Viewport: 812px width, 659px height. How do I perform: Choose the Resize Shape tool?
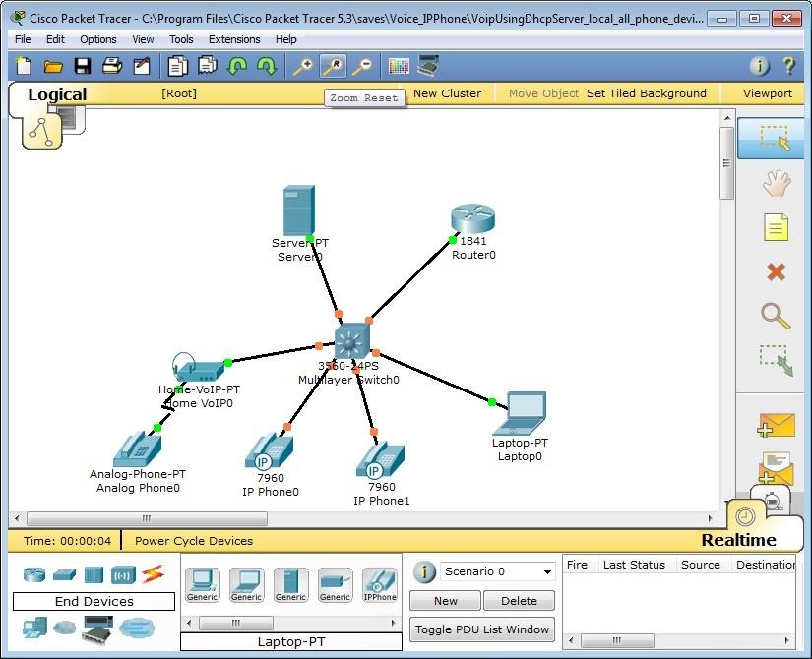pos(776,360)
